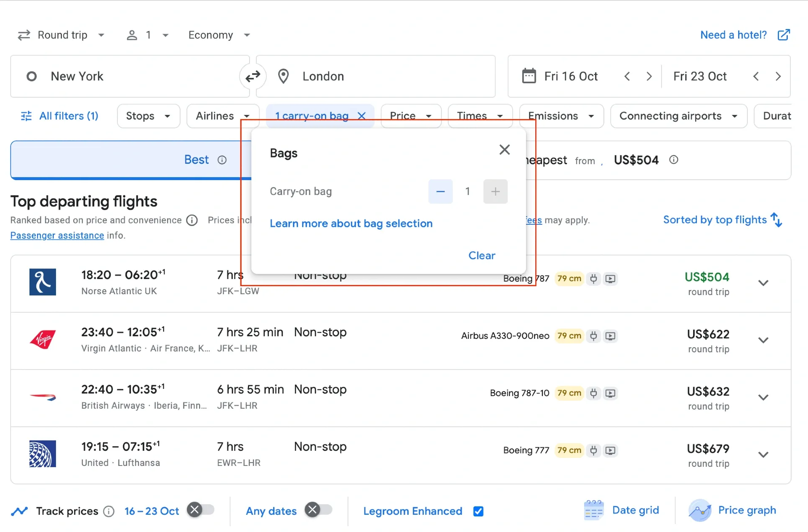
Task: Uncheck the Legroom Enhanced checkbox
Action: [478, 511]
